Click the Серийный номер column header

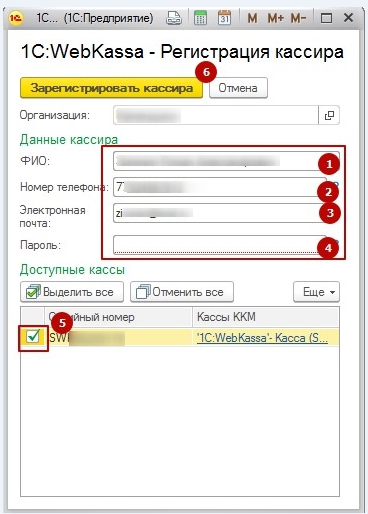tap(118, 317)
